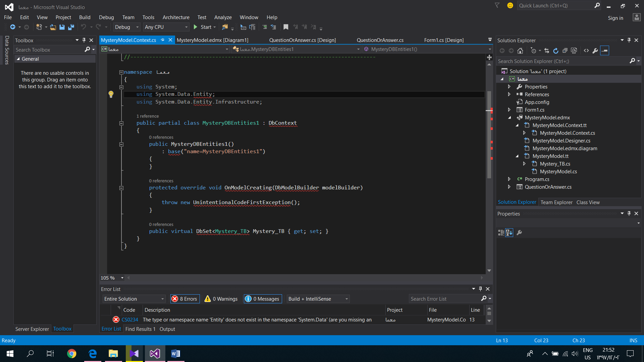
Task: Click the Solution Explorer Home icon
Action: pyautogui.click(x=520, y=51)
